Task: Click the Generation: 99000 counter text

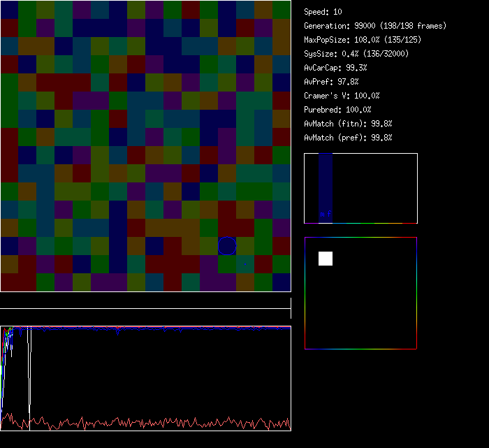Action: [375, 26]
